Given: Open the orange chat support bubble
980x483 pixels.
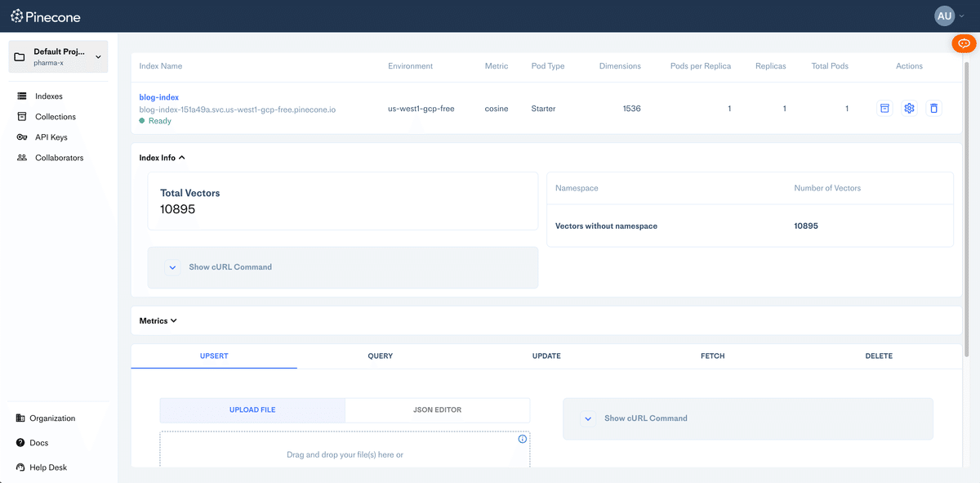Looking at the screenshot, I should click(964, 43).
